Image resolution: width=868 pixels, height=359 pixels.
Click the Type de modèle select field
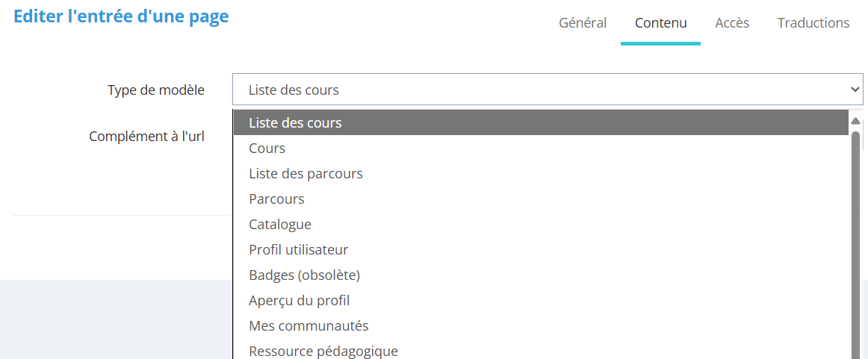click(538, 90)
